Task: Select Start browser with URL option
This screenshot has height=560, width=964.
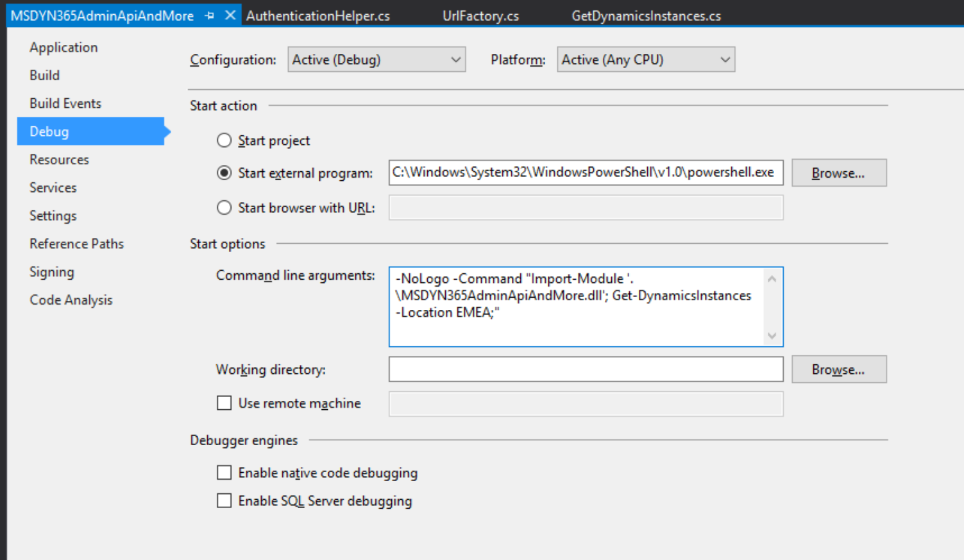Action: [224, 208]
